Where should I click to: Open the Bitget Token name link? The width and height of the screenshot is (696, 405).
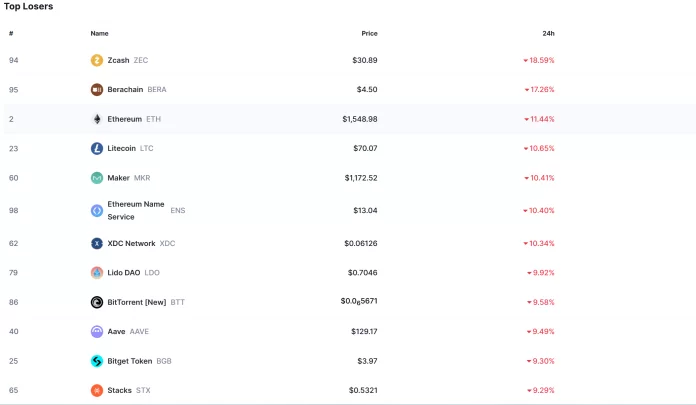[x=129, y=361]
